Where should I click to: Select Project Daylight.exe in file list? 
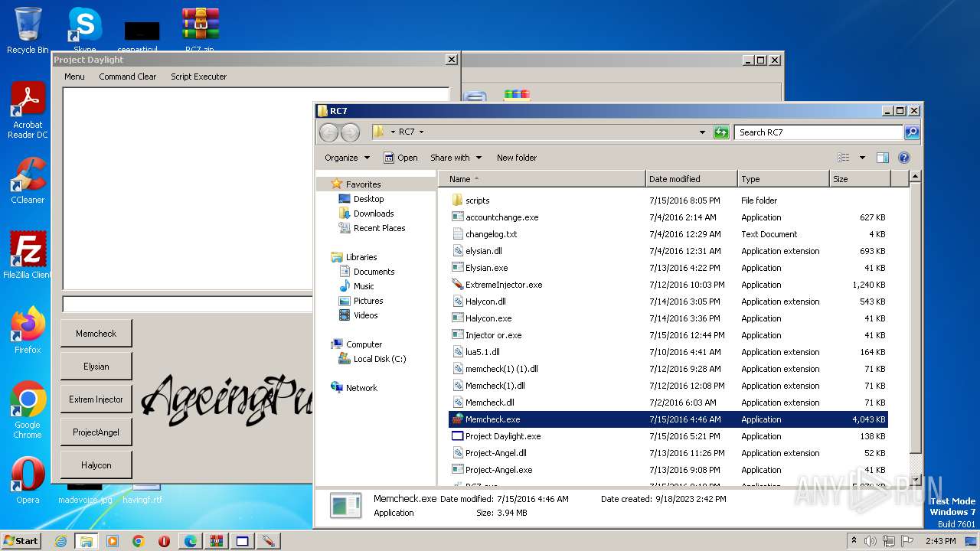point(503,436)
